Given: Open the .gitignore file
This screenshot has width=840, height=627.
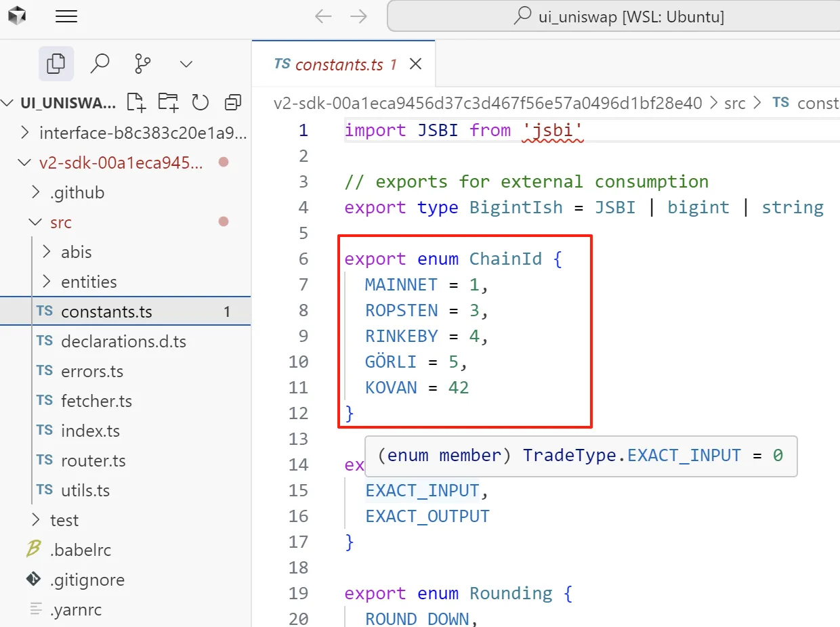Looking at the screenshot, I should (x=87, y=580).
